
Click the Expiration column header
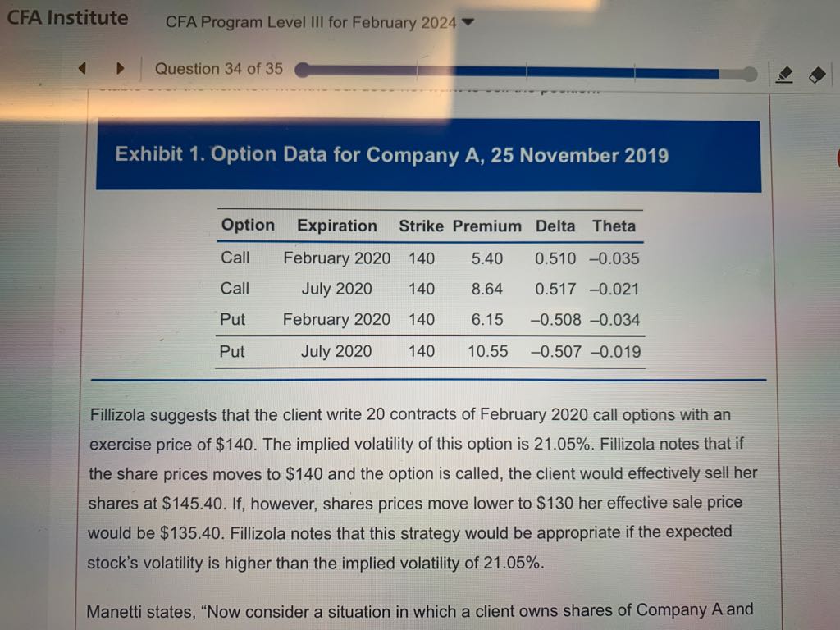337,226
